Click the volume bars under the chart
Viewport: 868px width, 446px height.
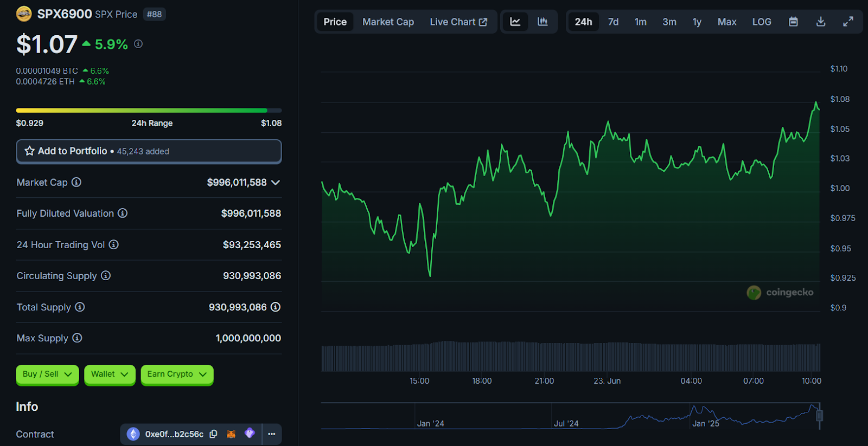point(571,357)
